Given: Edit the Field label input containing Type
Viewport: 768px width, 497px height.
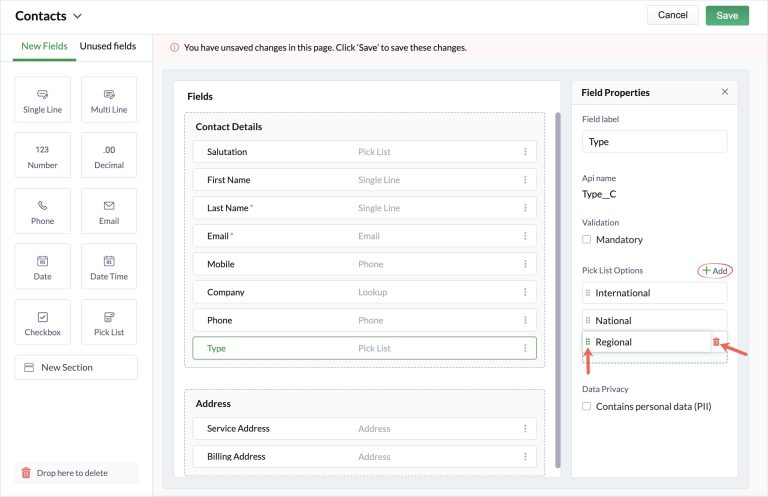Looking at the screenshot, I should pyautogui.click(x=654, y=142).
